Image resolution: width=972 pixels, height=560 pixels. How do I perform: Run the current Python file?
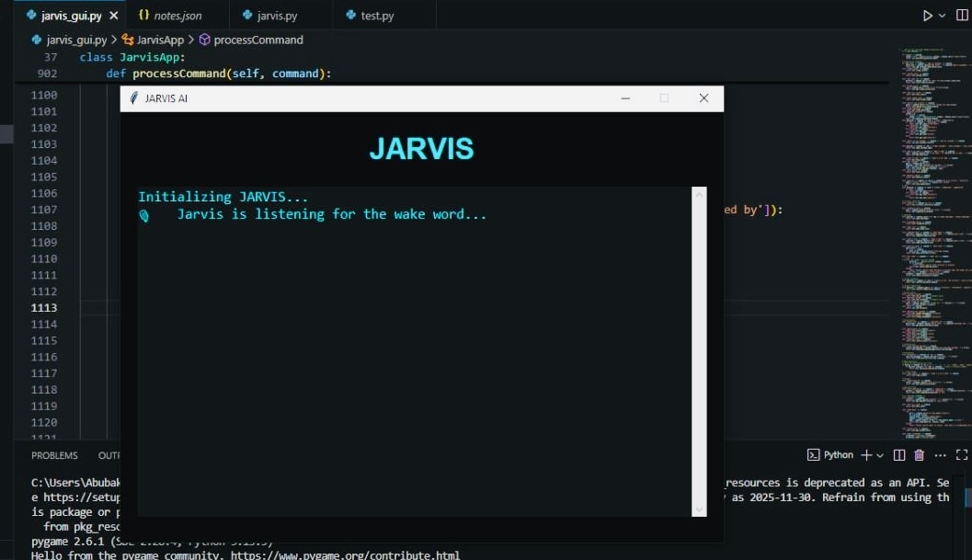[x=927, y=15]
